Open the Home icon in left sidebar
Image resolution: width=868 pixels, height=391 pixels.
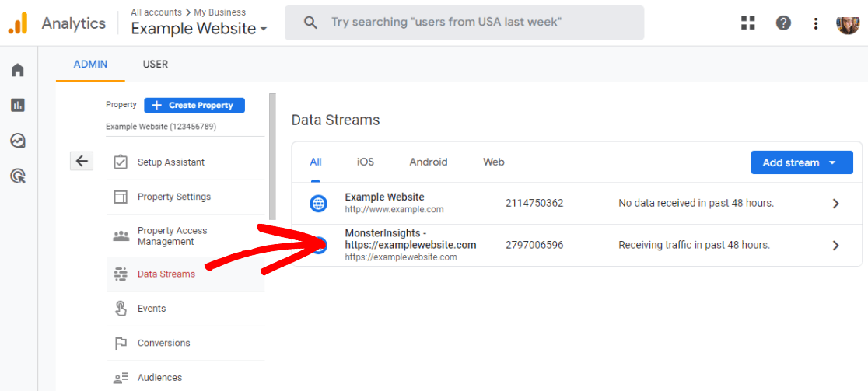tap(18, 70)
